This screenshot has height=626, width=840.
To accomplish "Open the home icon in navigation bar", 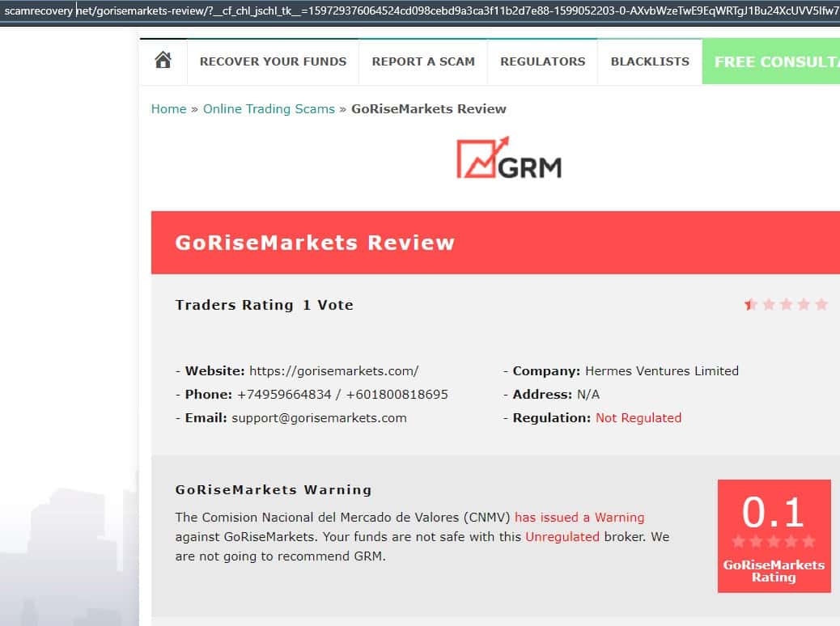I will pyautogui.click(x=163, y=61).
